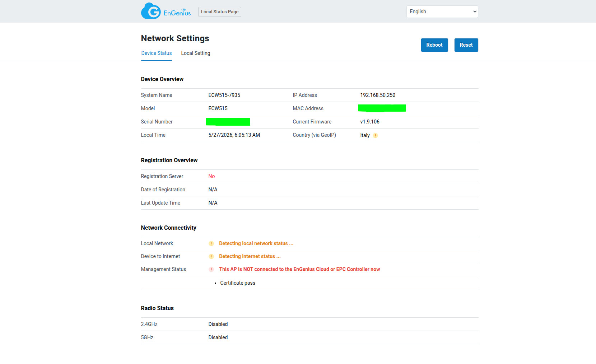Viewport: 596px width, 364px height.
Task: Click the Date of Registration label
Action: click(x=163, y=190)
